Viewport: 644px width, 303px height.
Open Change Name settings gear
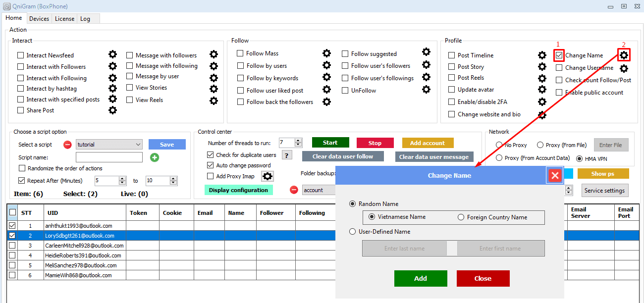click(624, 55)
